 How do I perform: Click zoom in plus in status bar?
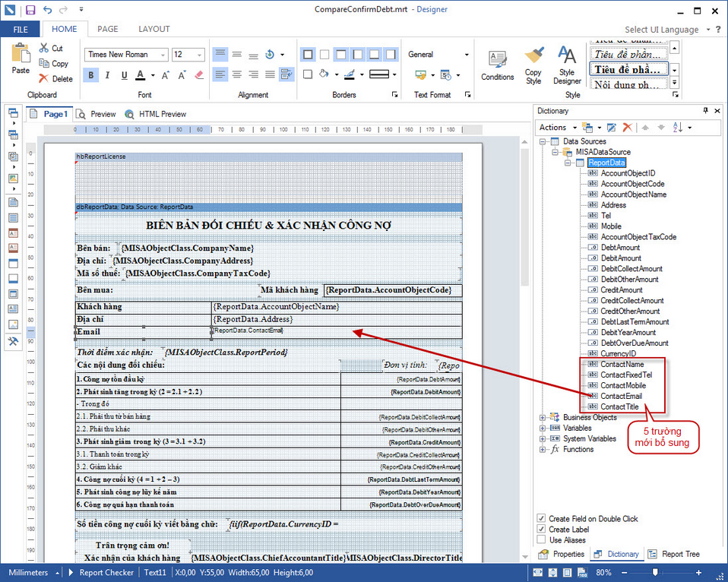tap(699, 573)
